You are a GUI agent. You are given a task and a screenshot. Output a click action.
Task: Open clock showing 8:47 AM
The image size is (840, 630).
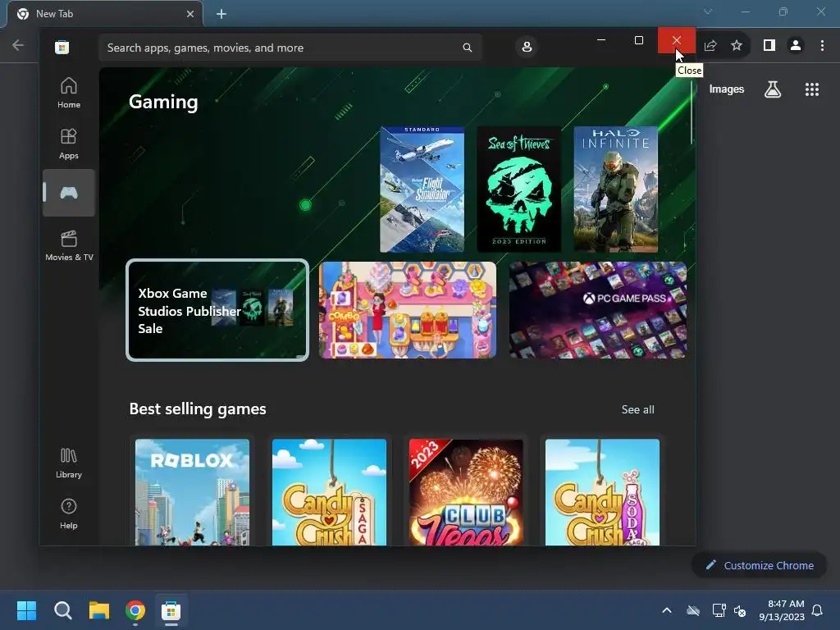[782, 610]
